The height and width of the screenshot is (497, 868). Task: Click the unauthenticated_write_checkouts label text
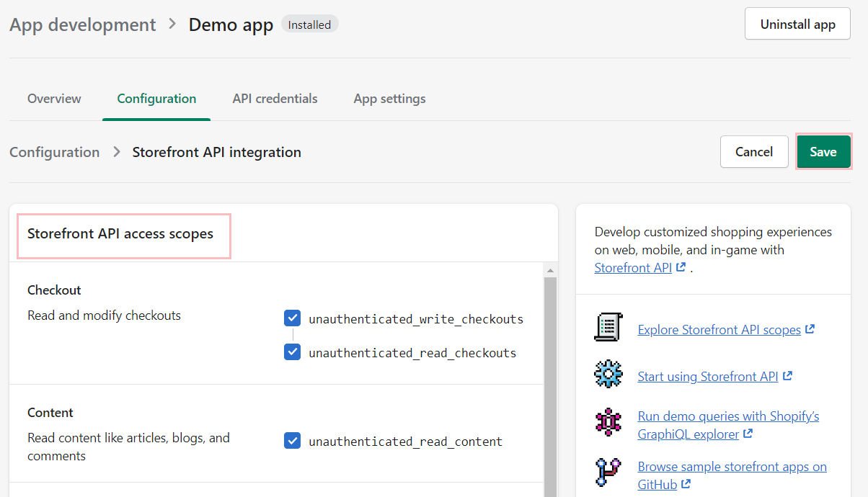416,319
